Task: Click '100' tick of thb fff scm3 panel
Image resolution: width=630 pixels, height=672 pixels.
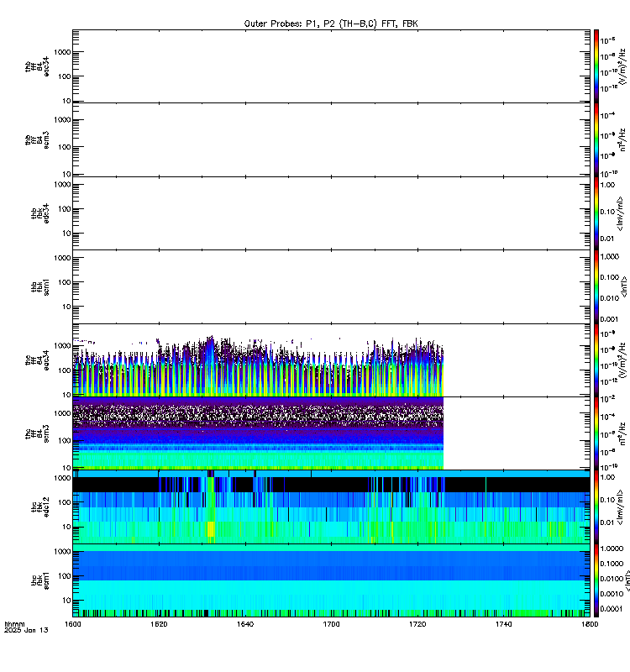Action: pyautogui.click(x=65, y=147)
